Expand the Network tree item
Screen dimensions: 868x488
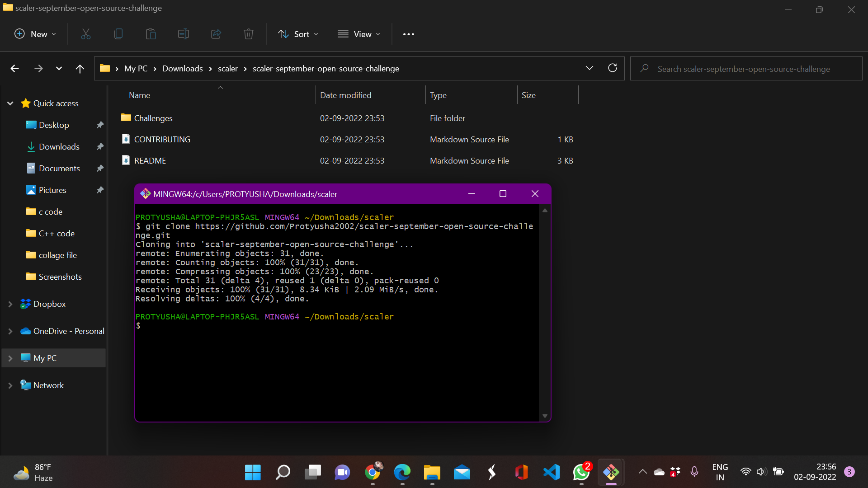(10, 385)
